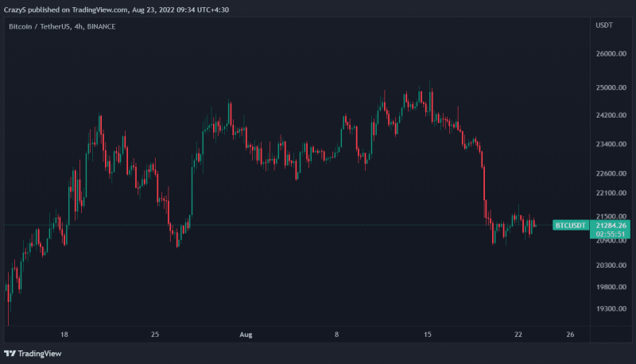The height and width of the screenshot is (364, 636).
Task: Select the 24200.00 price level
Action: click(611, 115)
